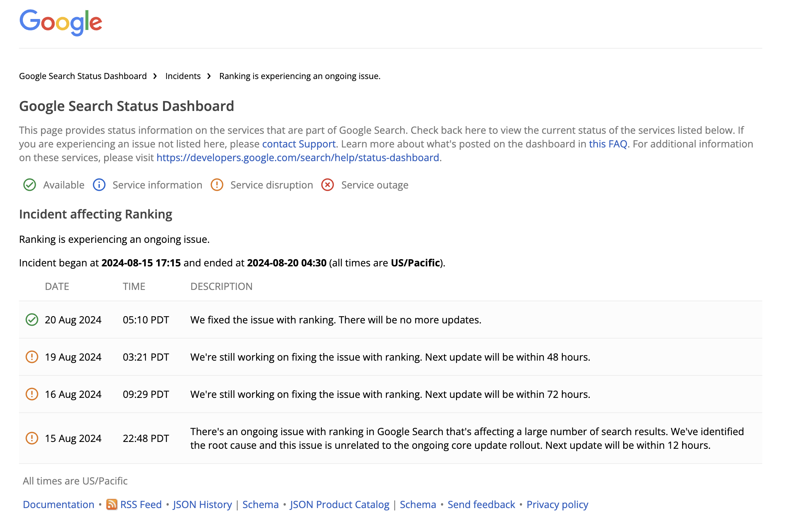Screen dimensions: 798x532
Task: Go to the Incidents breadcrumb
Action: (183, 76)
